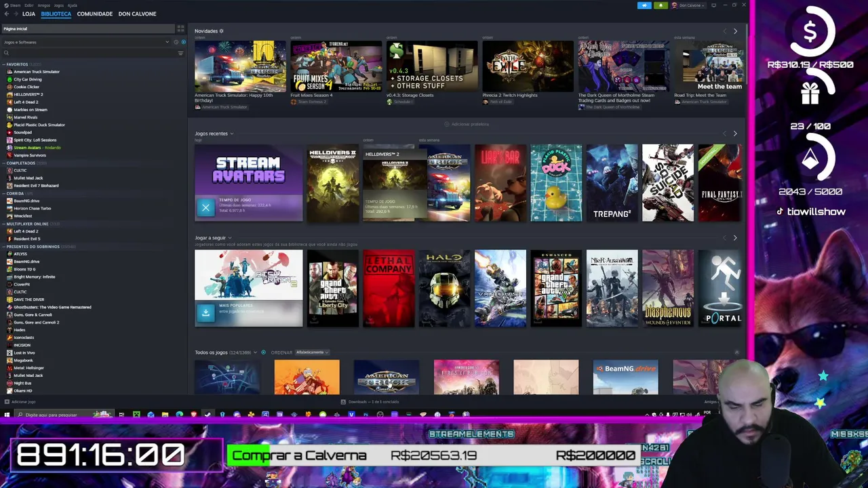Show next Jogos recentes arrow
868x488 pixels.
point(735,134)
